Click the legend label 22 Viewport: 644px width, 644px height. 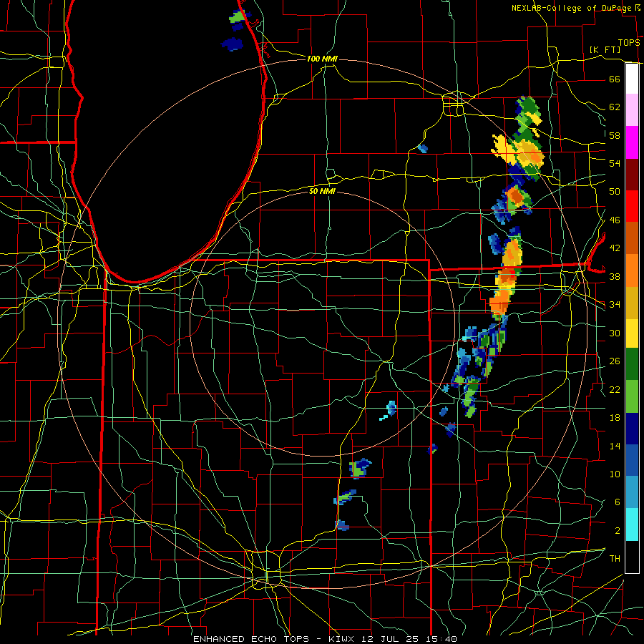(615, 389)
